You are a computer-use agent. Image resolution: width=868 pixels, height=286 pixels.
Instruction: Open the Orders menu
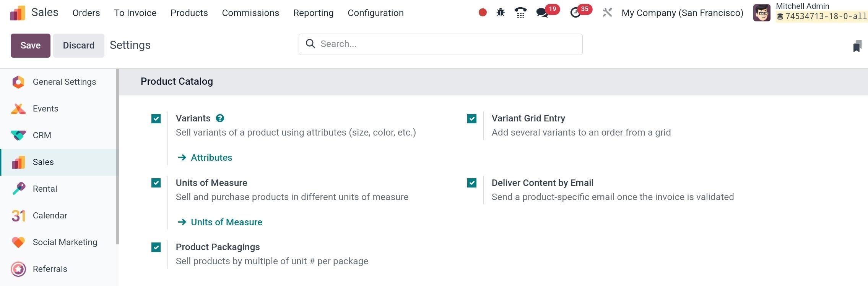point(86,13)
